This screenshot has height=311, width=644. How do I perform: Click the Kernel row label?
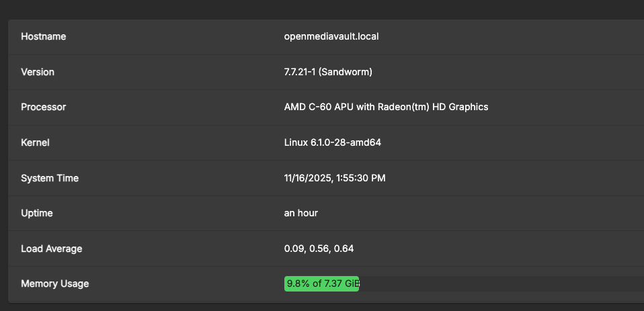(36, 142)
